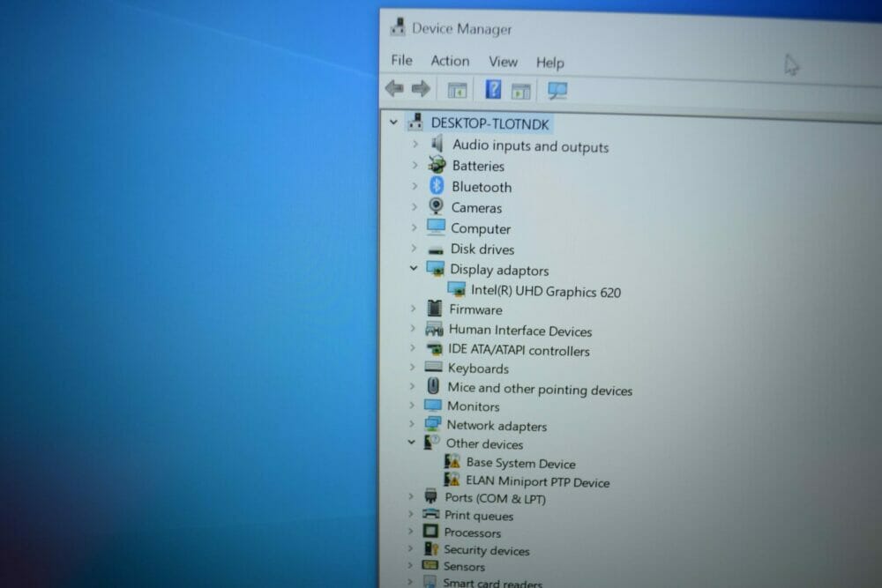Select the Ports (COM & LPT) label
This screenshot has height=588, width=882.
495,498
